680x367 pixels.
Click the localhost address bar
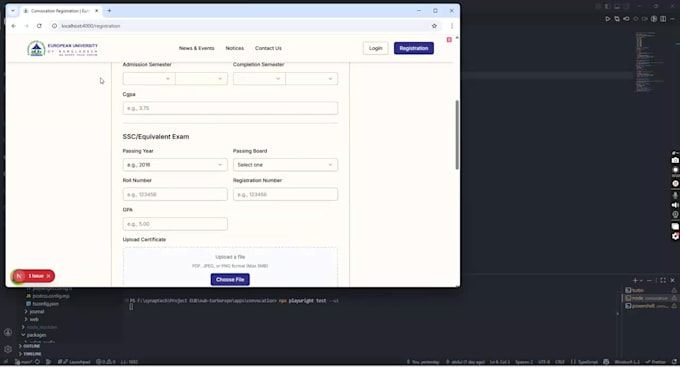tap(243, 26)
